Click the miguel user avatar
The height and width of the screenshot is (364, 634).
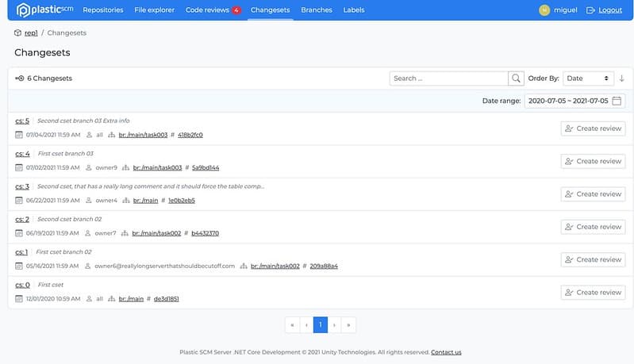click(x=544, y=10)
